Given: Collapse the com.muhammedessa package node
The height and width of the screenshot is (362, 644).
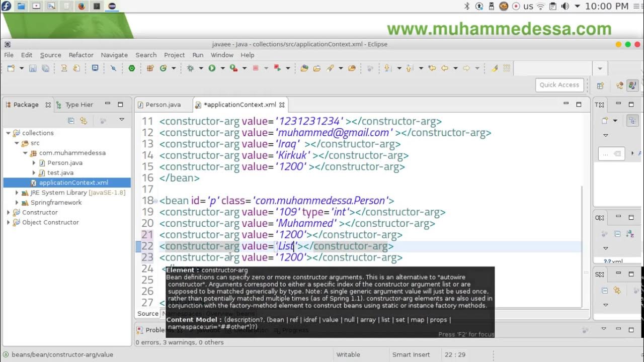Looking at the screenshot, I should click(x=25, y=153).
